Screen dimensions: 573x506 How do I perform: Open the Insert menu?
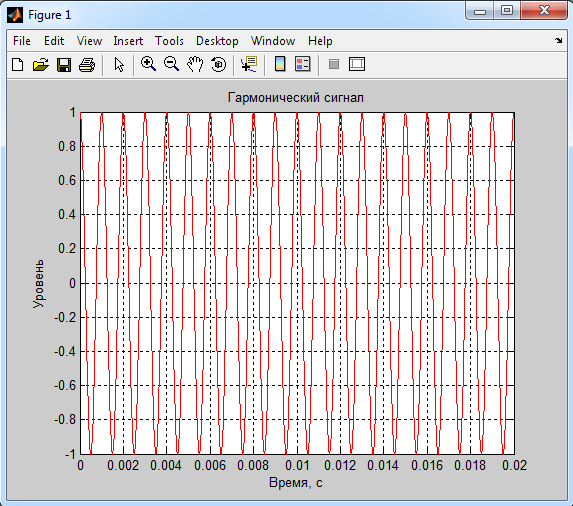tap(128, 41)
